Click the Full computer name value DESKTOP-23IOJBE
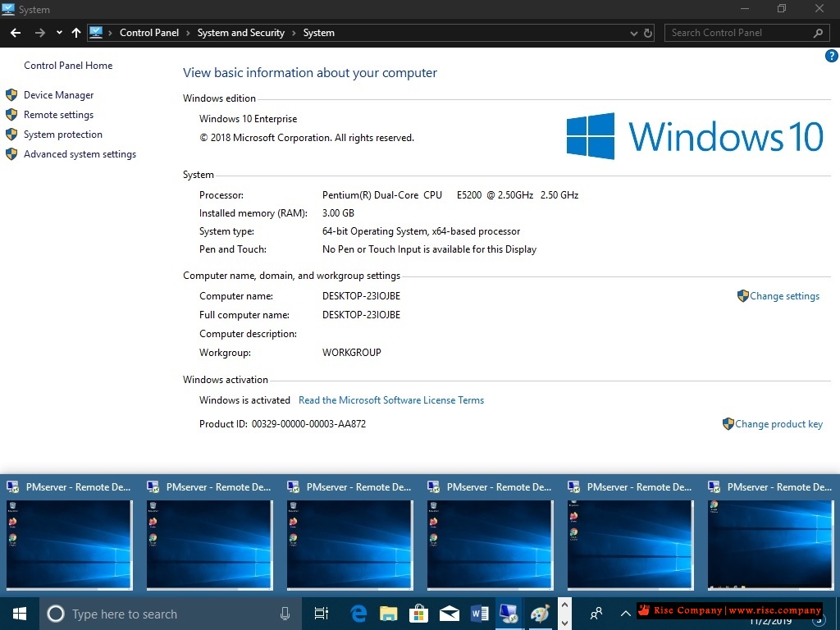The width and height of the screenshot is (840, 630). [361, 315]
